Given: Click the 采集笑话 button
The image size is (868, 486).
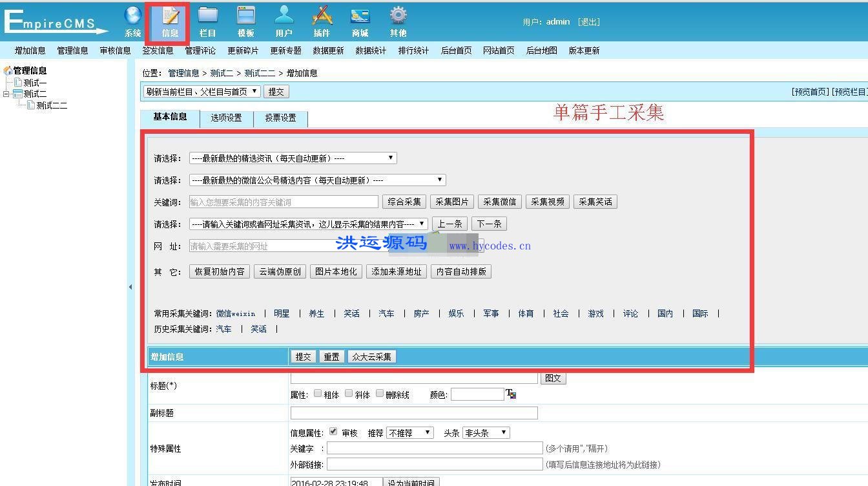Looking at the screenshot, I should (595, 202).
